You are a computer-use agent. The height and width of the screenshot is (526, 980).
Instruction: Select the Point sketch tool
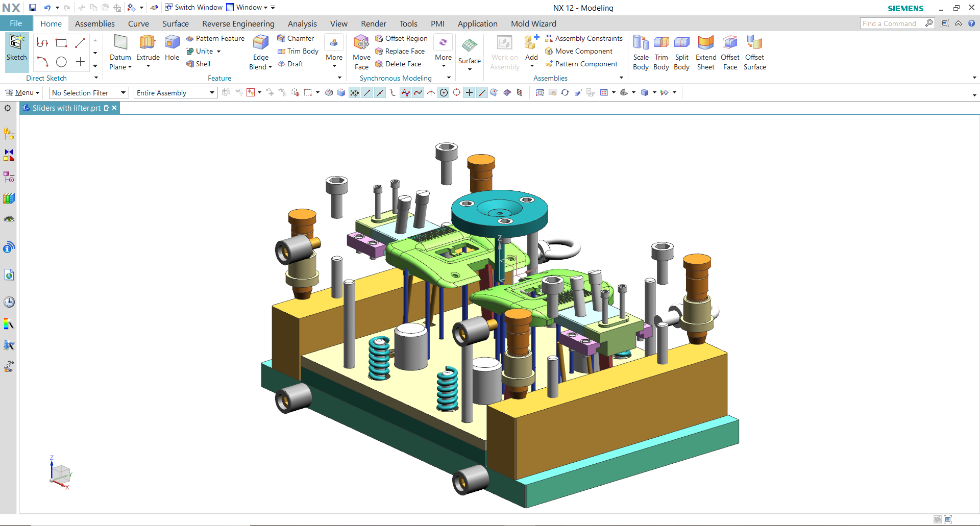pos(80,62)
